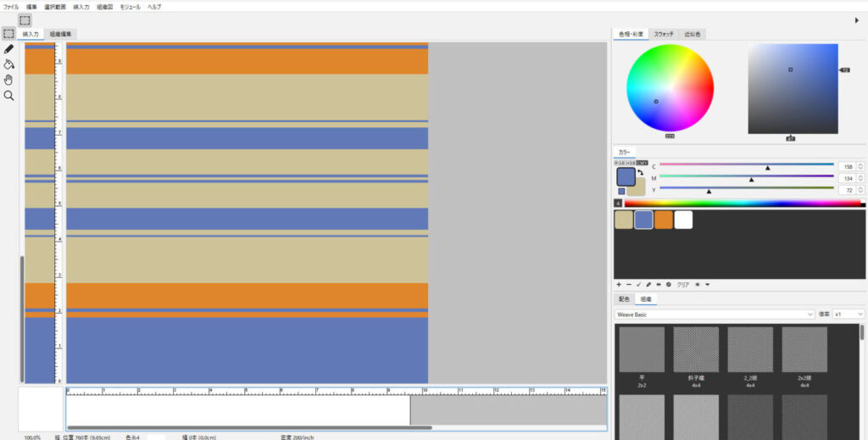Switch color mode to RGB
Viewport: 868px width, 440px height.
click(619, 162)
